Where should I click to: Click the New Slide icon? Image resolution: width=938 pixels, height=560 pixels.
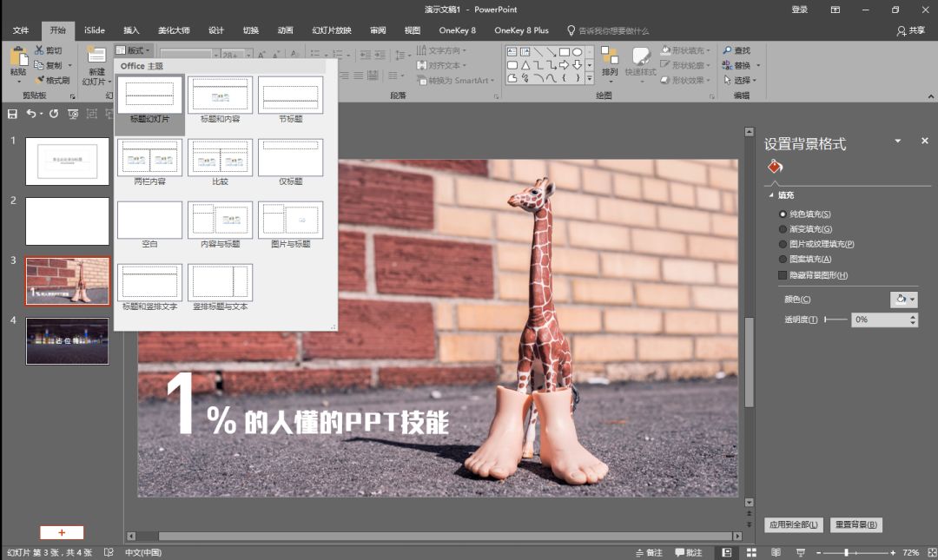[x=96, y=56]
